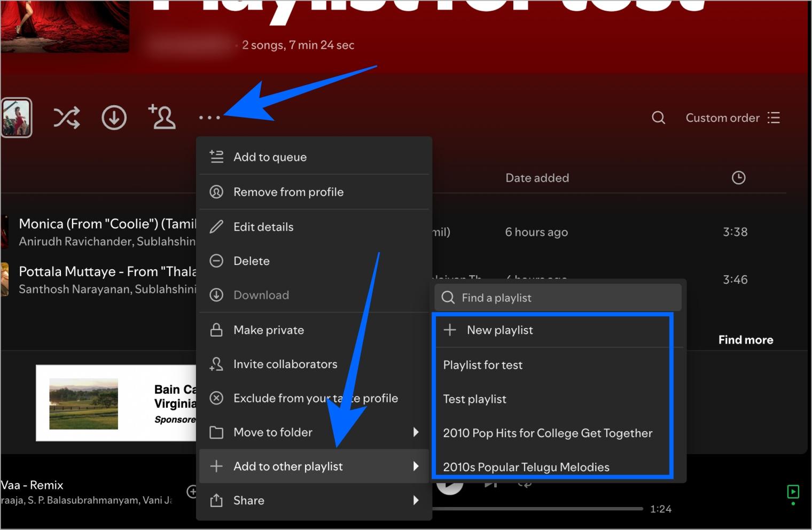This screenshot has width=812, height=530.
Task: Click the shuffle playlist icon
Action: point(67,118)
